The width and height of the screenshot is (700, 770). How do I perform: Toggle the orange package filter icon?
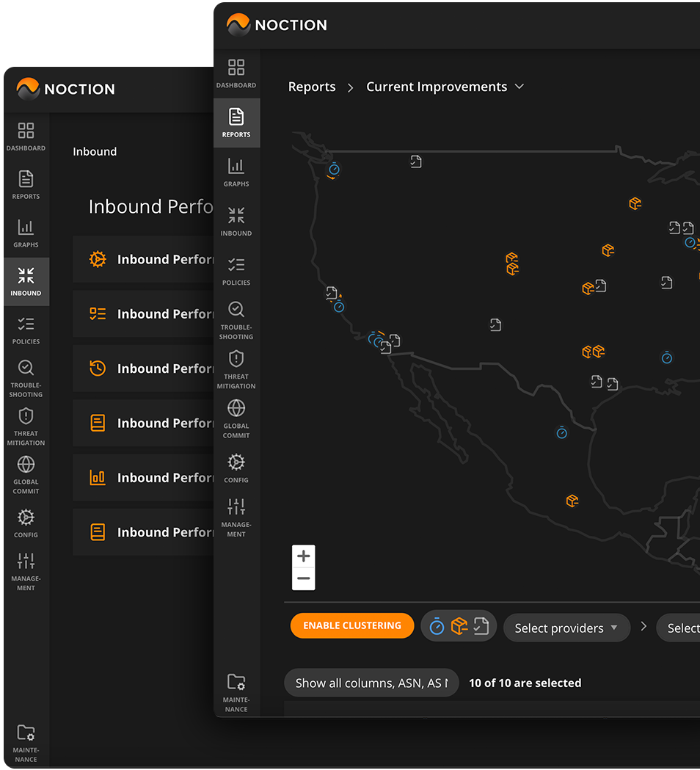[459, 626]
